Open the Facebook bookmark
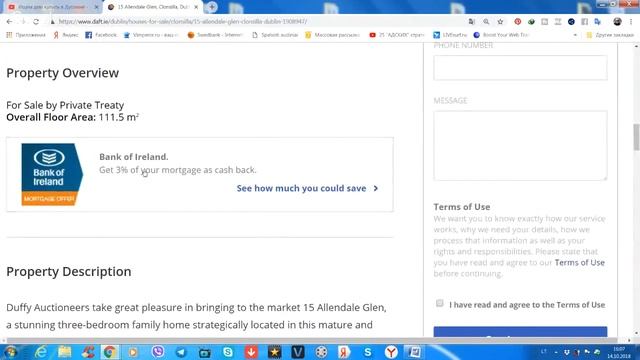The image size is (640, 360). click(x=101, y=35)
